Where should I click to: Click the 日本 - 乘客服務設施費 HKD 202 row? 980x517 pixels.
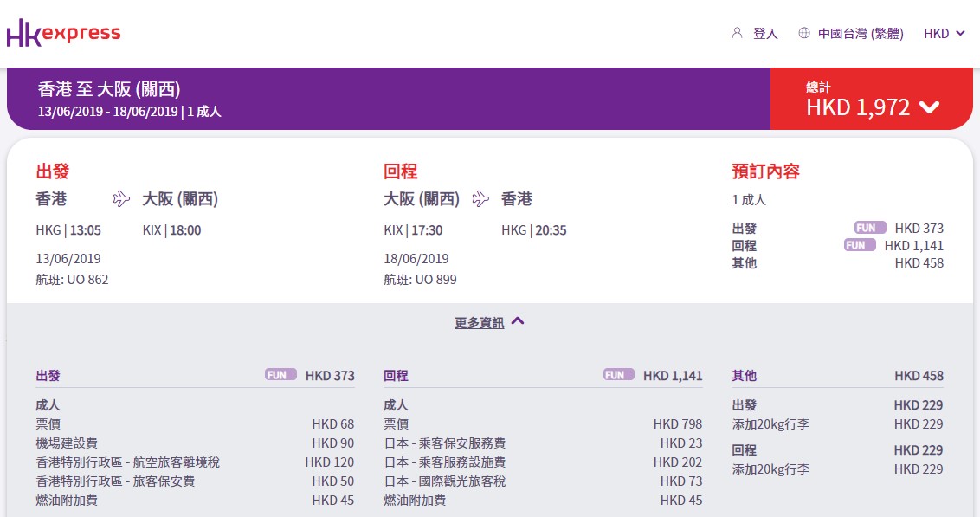pyautogui.click(x=543, y=462)
